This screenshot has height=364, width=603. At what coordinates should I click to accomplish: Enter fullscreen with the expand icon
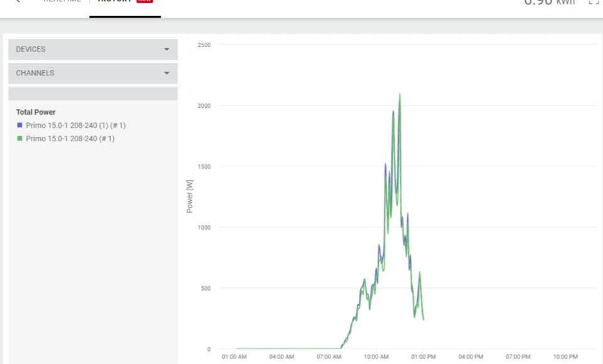(594, 2)
